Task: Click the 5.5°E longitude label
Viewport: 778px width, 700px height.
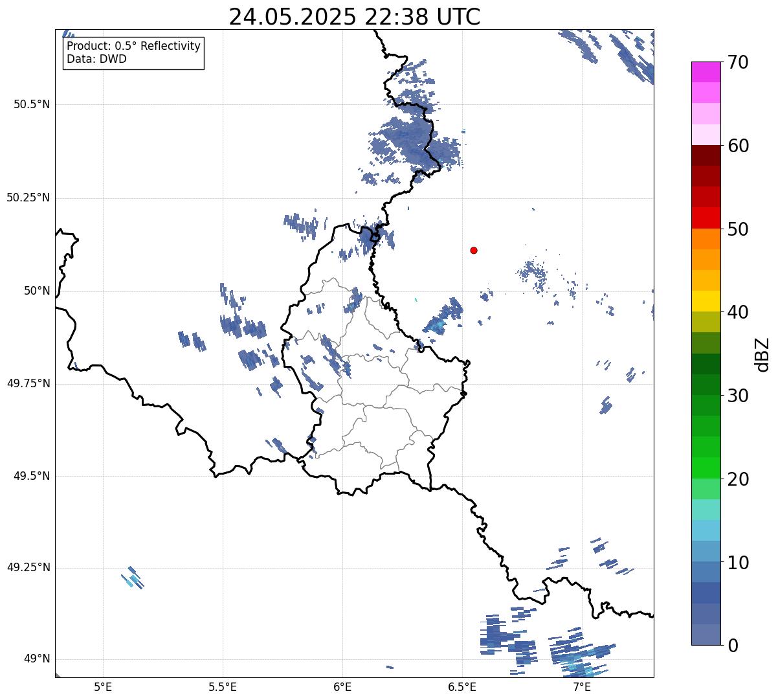Action: coord(223,686)
